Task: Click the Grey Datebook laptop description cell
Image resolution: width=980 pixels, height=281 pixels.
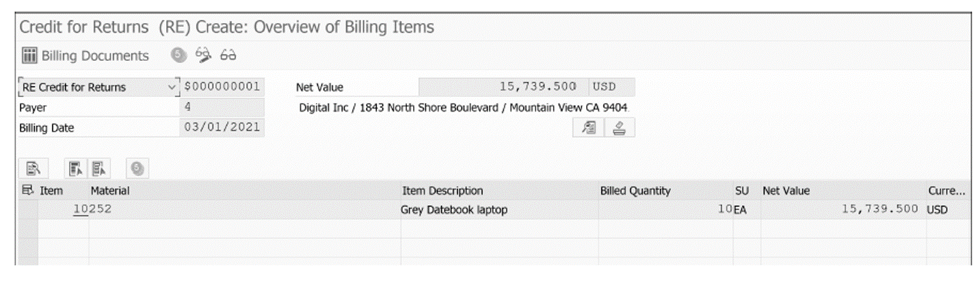Action: tap(454, 210)
